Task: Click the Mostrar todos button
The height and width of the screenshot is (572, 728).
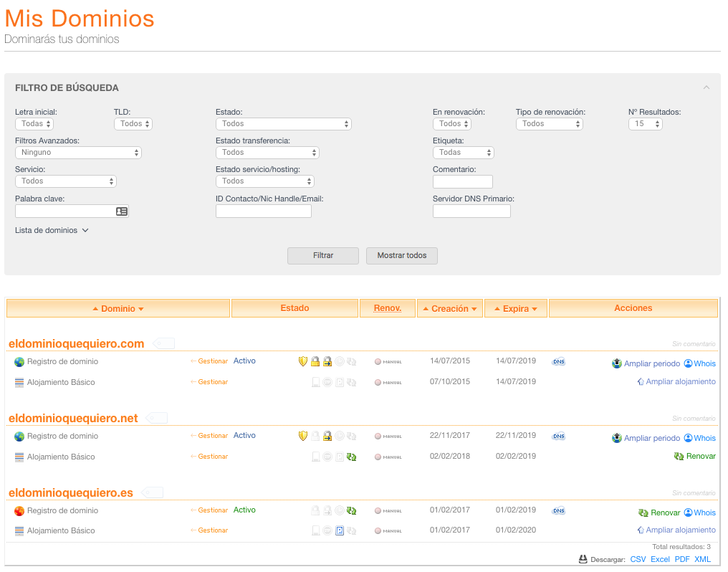Action: [401, 255]
